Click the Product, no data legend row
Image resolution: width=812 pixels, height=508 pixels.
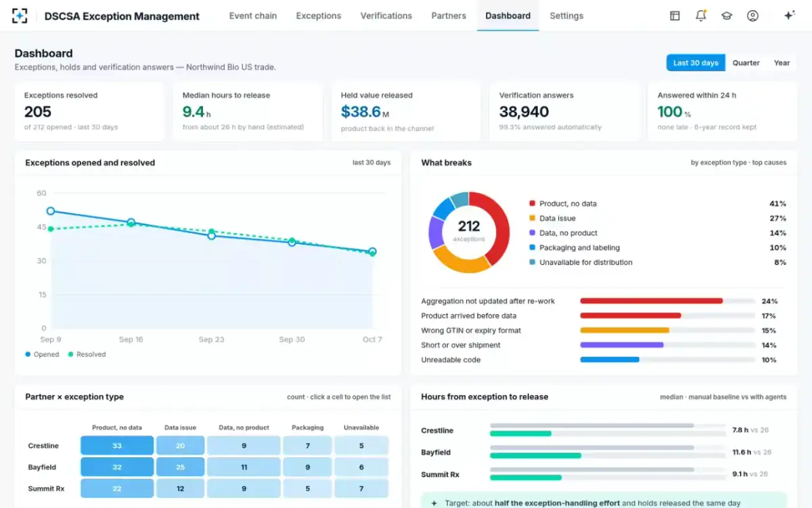[x=657, y=203]
